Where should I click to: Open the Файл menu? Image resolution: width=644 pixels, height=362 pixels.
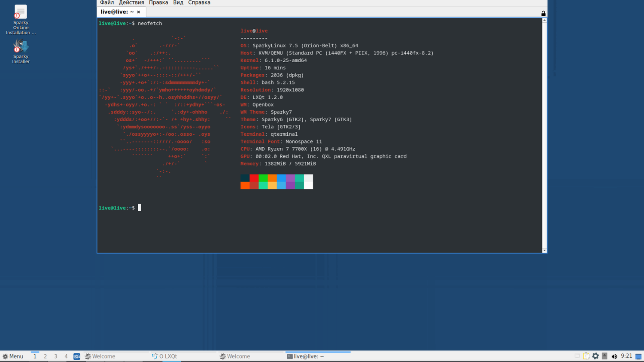[107, 3]
